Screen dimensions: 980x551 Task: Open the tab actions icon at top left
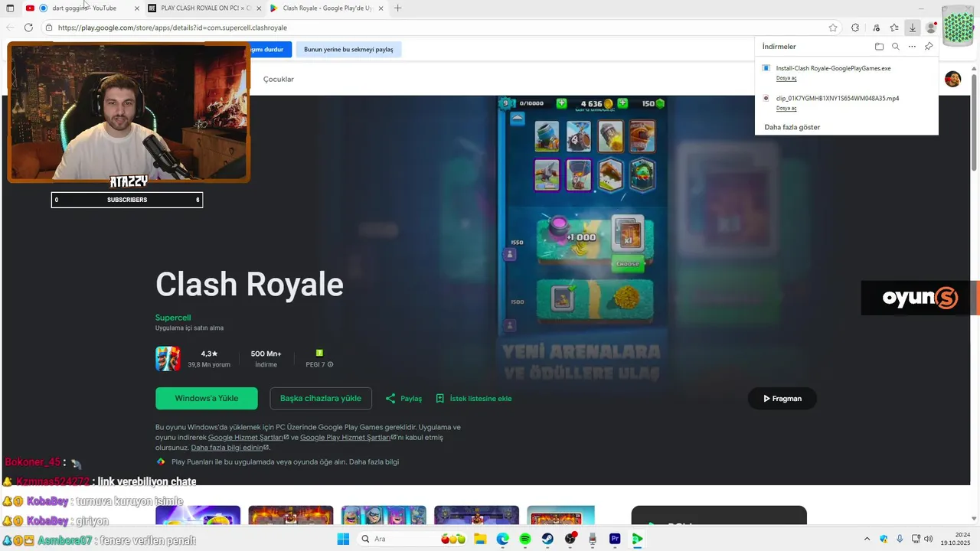[x=10, y=8]
